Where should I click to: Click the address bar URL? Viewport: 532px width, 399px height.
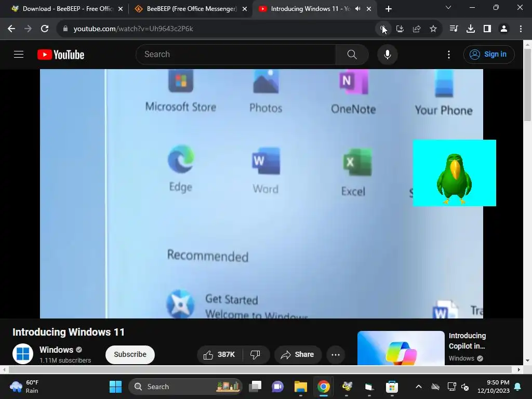pos(133,29)
